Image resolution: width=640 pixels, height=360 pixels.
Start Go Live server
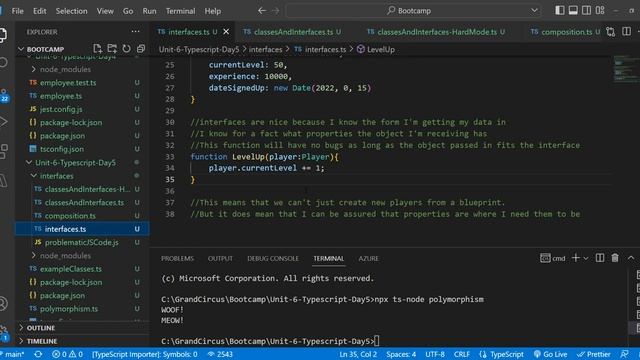551,354
